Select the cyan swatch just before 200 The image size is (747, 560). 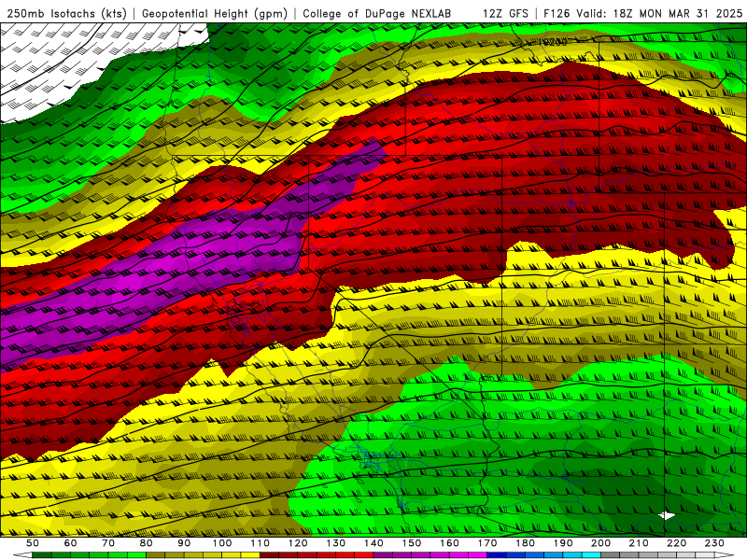point(592,555)
